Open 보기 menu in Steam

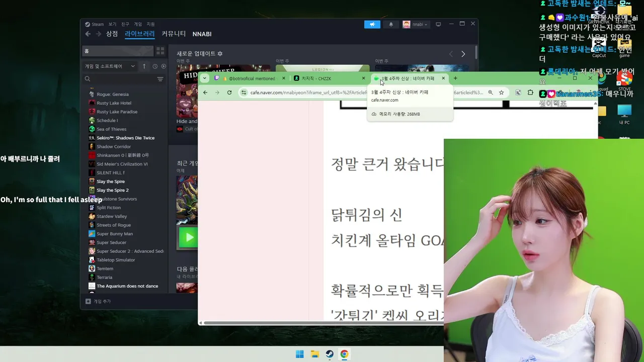(x=112, y=24)
